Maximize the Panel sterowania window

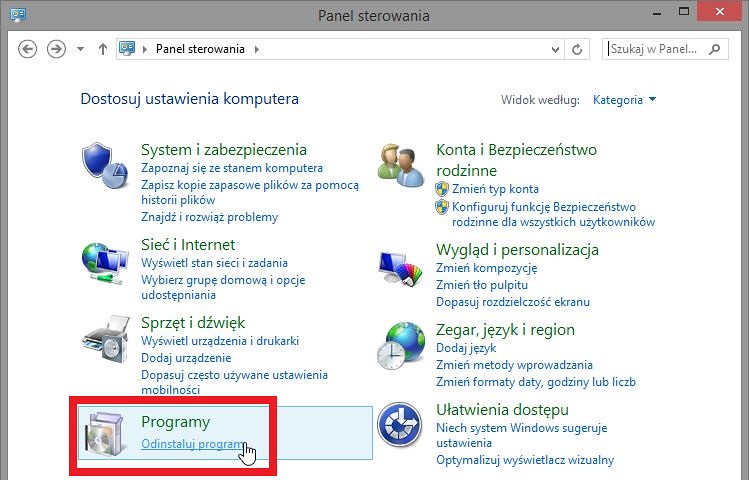684,12
